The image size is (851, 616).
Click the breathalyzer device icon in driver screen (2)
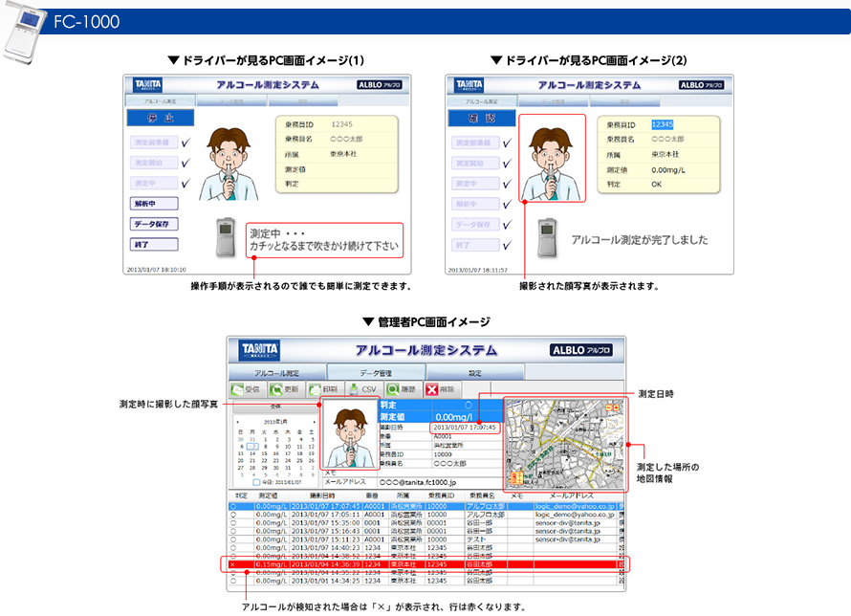point(548,236)
